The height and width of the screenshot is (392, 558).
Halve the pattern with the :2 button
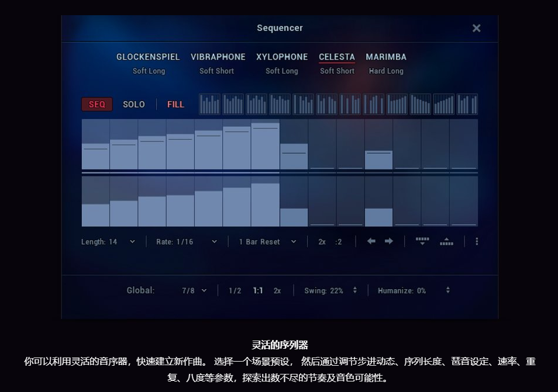pos(339,242)
